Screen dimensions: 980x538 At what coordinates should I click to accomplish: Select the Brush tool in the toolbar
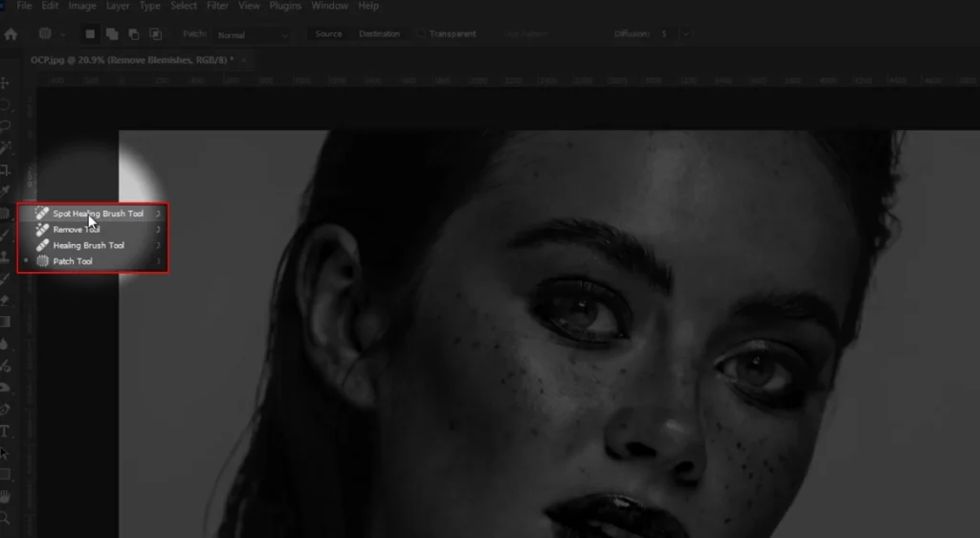pyautogui.click(x=5, y=235)
